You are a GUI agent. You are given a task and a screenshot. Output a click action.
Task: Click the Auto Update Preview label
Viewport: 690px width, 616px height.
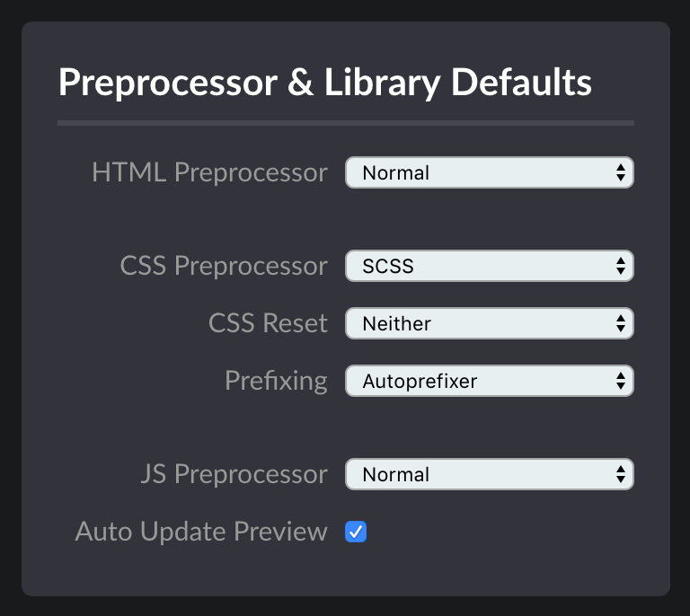pos(201,531)
